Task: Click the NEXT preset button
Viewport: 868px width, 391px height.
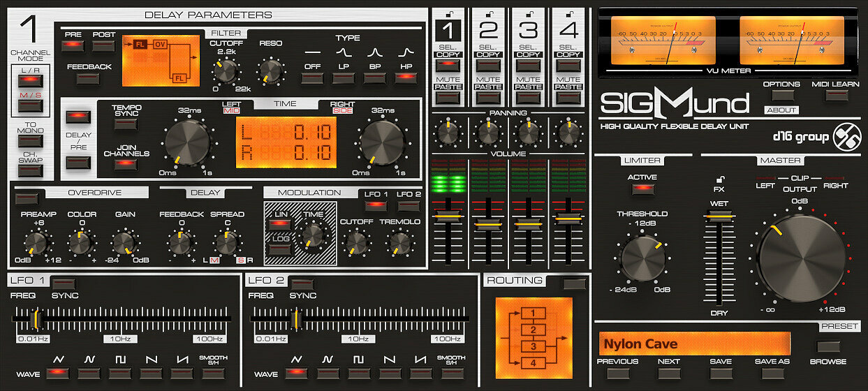Action: 669,374
